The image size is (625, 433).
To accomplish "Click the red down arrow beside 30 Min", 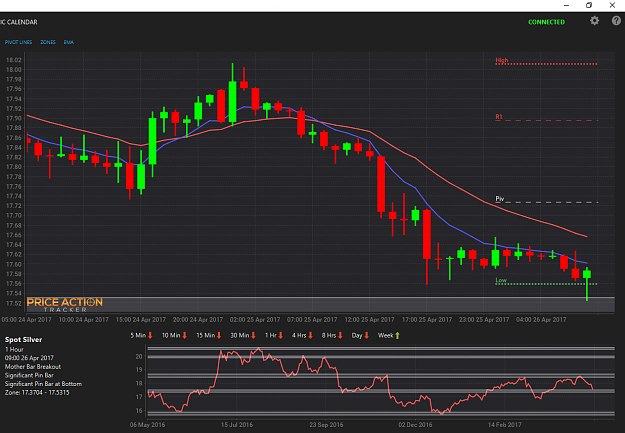I will click(253, 336).
